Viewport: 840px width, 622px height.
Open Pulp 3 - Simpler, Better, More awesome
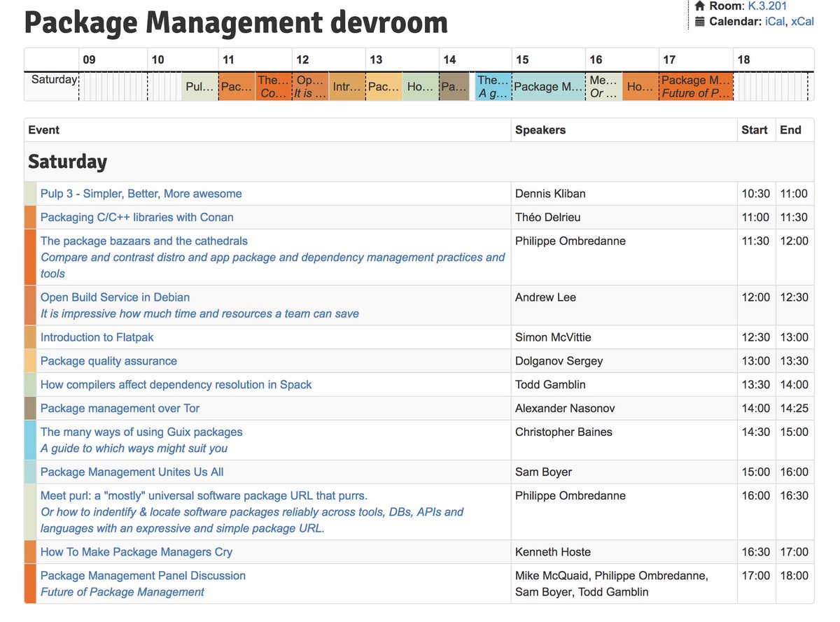click(141, 194)
